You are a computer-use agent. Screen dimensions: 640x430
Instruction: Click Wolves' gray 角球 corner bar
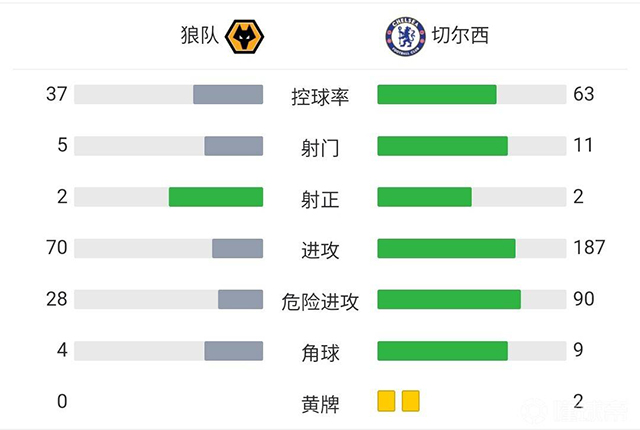[x=234, y=350]
